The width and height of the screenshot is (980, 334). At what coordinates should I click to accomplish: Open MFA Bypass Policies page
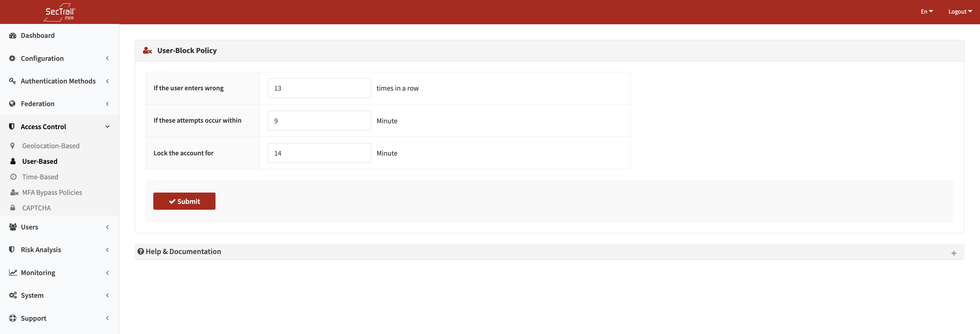coord(52,192)
